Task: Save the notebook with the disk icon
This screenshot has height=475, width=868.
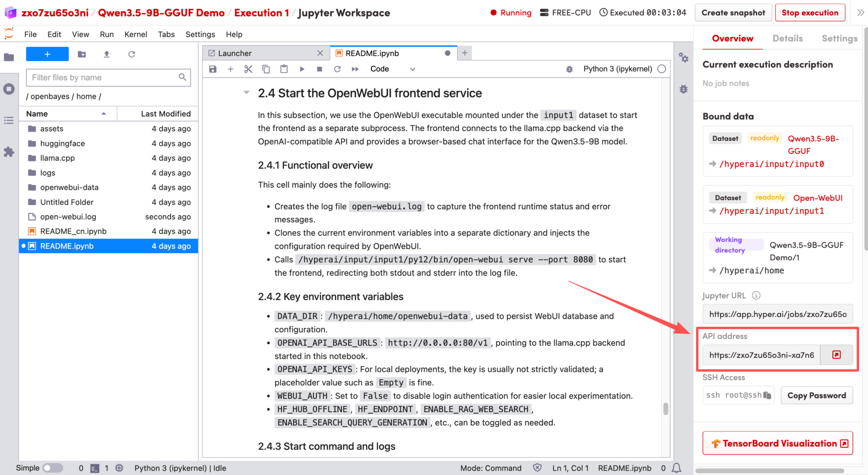Action: 213,69
